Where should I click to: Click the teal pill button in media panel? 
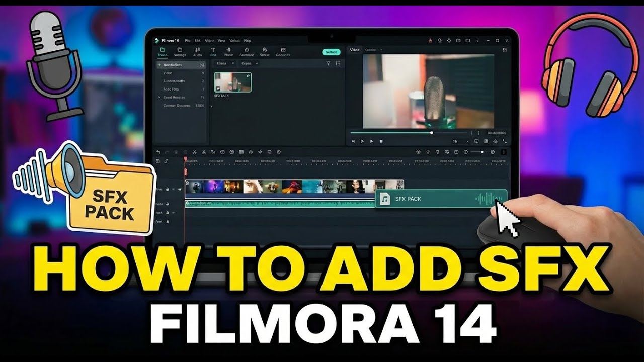(331, 52)
